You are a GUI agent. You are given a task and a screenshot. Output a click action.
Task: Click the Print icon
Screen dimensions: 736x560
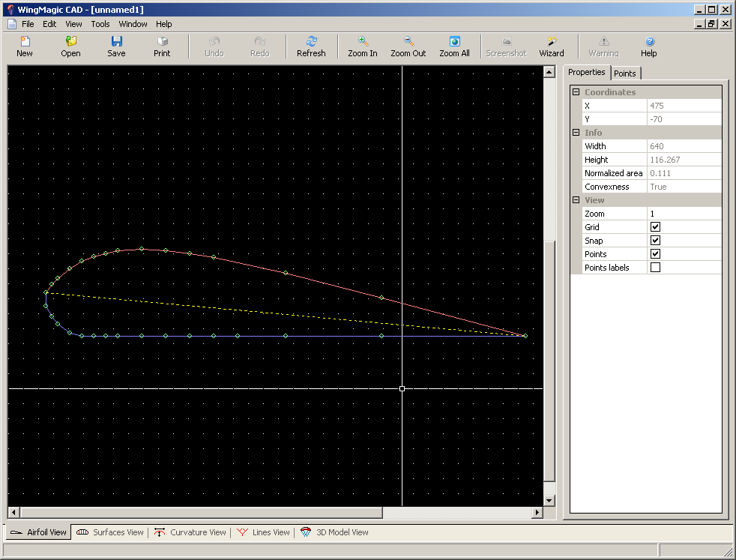coord(163,41)
